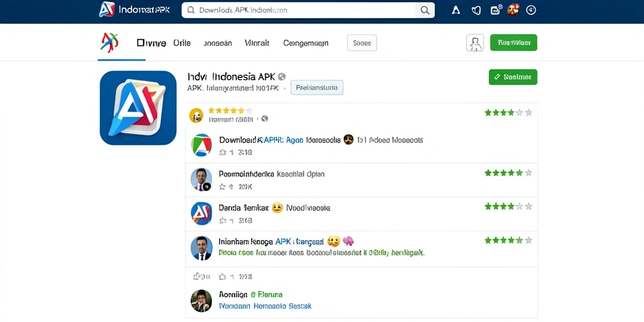Viewport: 644px width, 322px height.
Task: Click the dark face emoji in the Download row
Action: click(x=348, y=140)
